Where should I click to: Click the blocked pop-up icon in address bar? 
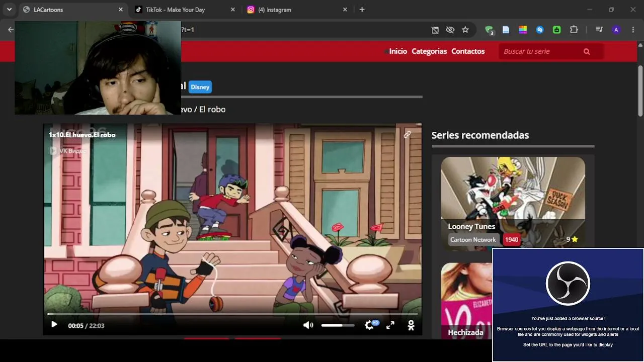[435, 30]
